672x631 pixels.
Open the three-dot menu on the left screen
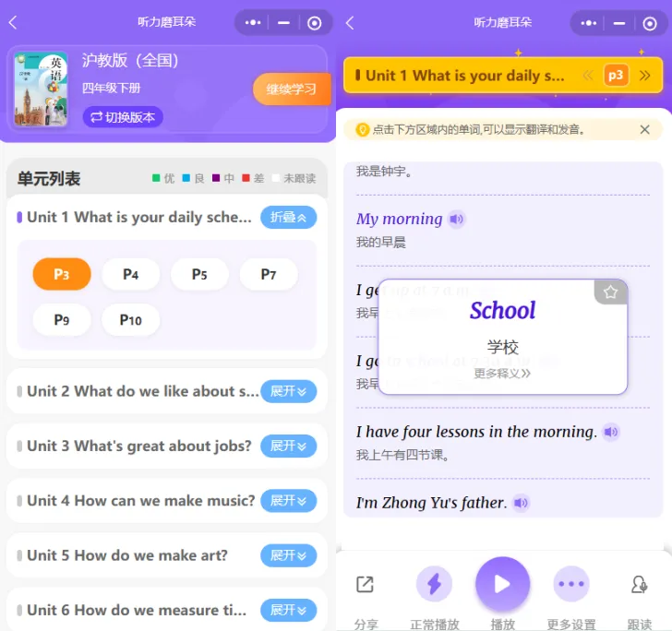(253, 22)
